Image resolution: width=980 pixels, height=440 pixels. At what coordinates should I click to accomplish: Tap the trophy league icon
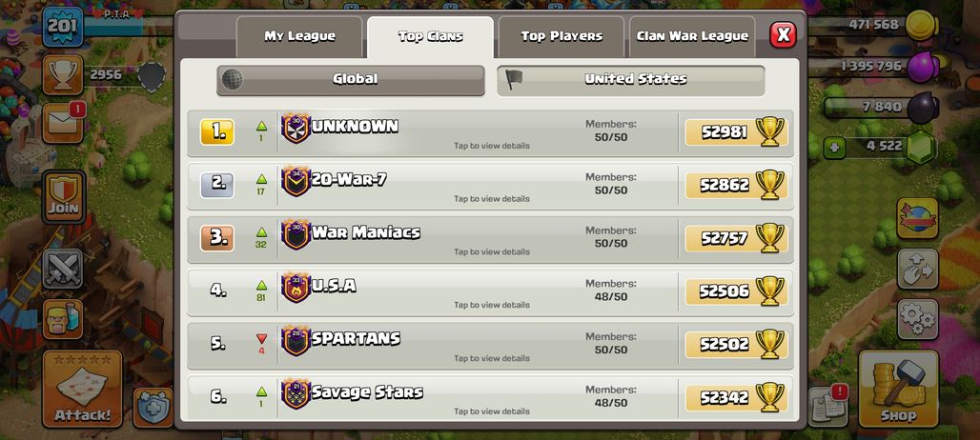[63, 75]
